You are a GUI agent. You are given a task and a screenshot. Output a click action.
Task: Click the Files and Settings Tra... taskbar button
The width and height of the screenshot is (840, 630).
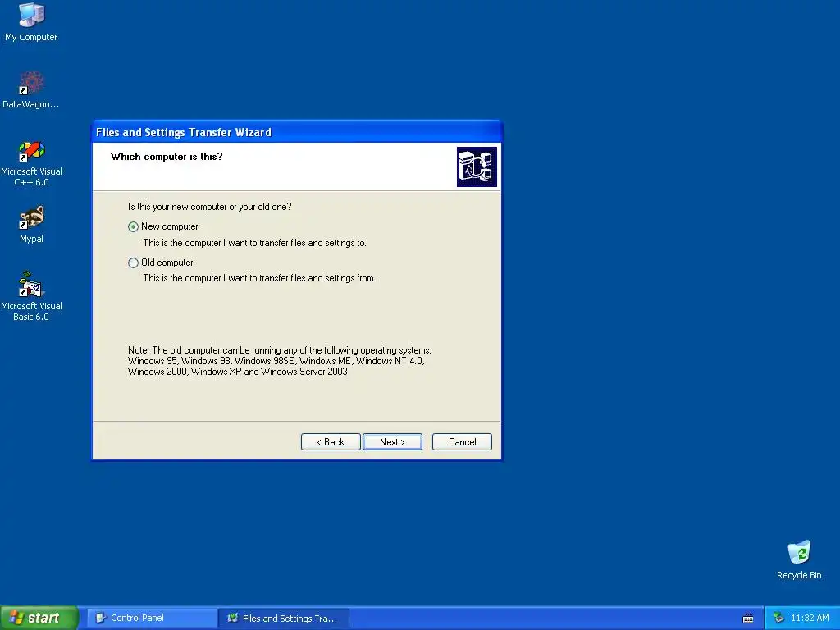(284, 619)
